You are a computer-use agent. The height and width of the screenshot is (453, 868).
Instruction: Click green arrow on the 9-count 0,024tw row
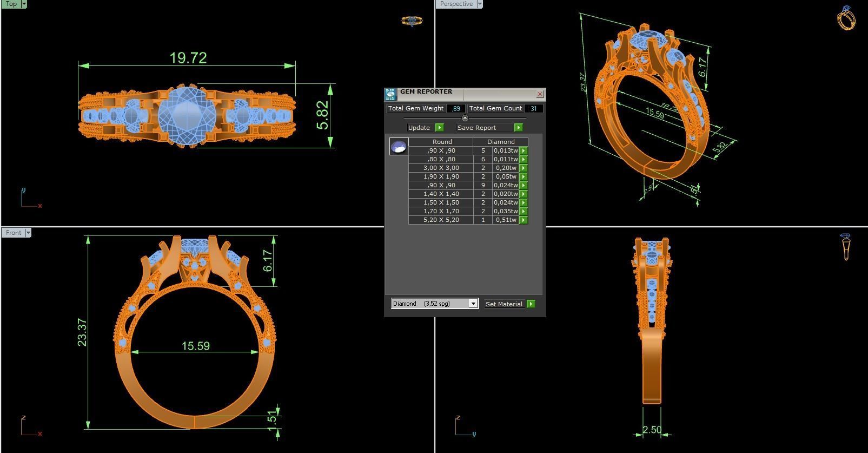tap(524, 186)
